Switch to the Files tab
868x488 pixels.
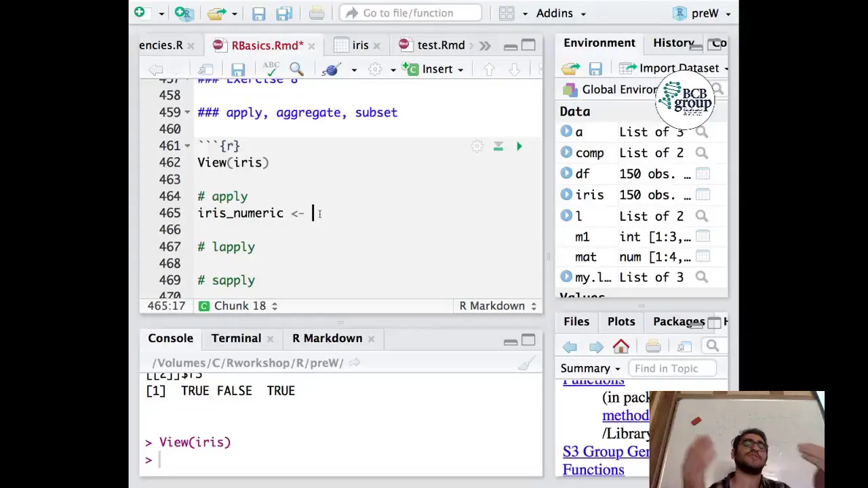(576, 321)
